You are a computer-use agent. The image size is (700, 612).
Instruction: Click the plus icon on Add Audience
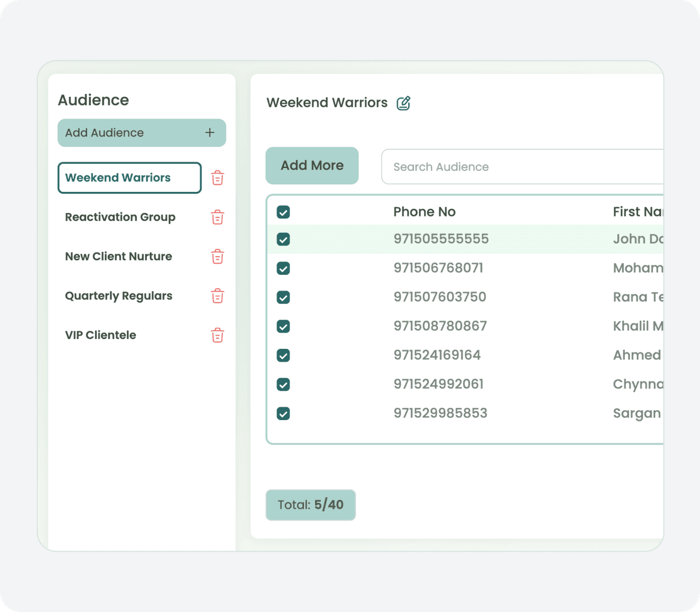pyautogui.click(x=209, y=132)
